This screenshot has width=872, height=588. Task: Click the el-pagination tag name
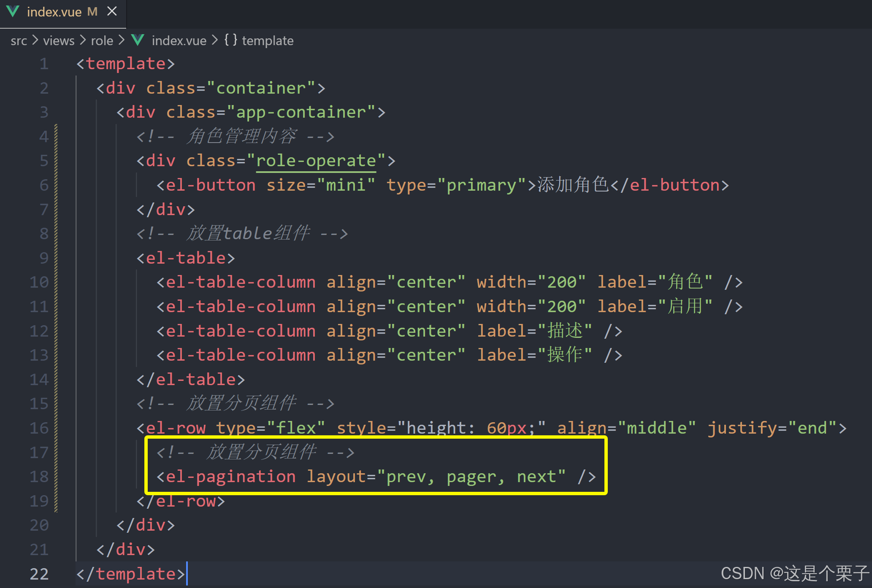231,477
